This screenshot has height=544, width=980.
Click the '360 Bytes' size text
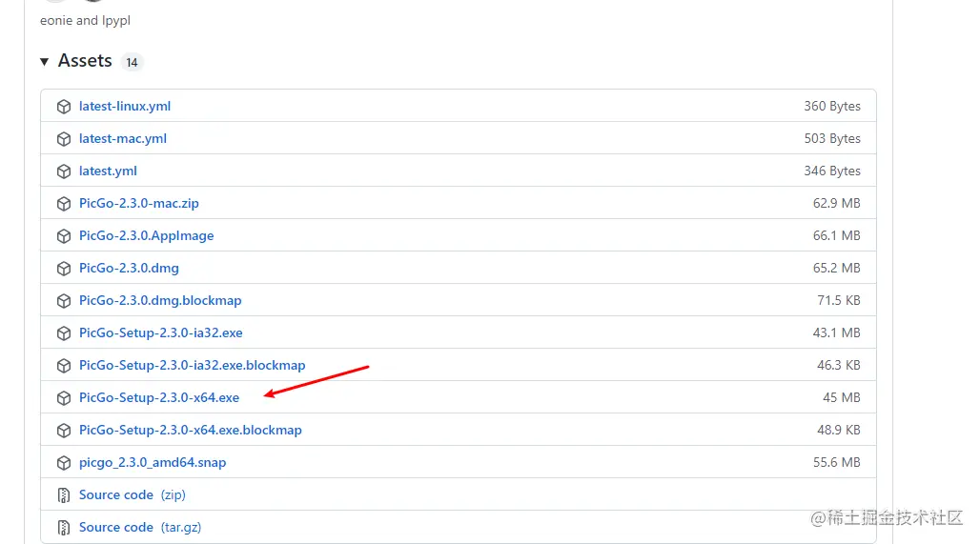pyautogui.click(x=832, y=106)
